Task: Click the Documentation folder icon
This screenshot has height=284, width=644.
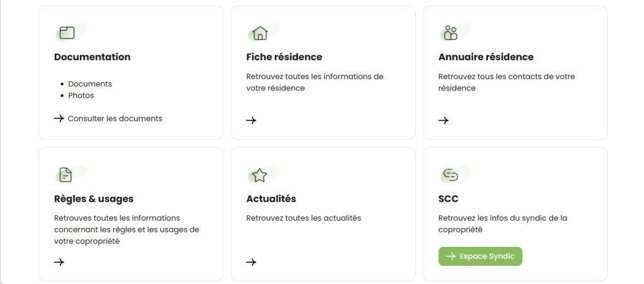Action: (x=67, y=33)
